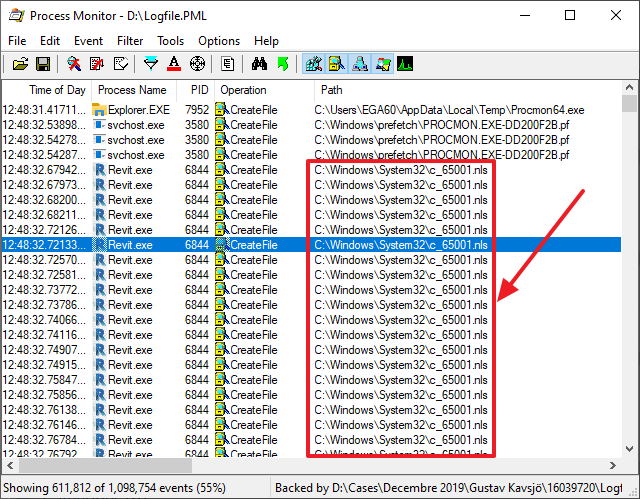Select the svchost.exe row at 12:48:32.54287
The width and height of the screenshot is (640, 499).
point(311,155)
